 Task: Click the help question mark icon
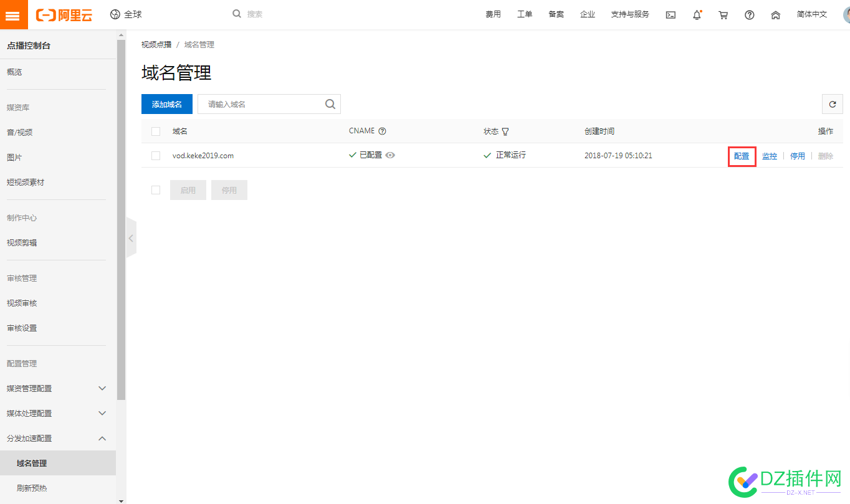(x=750, y=15)
